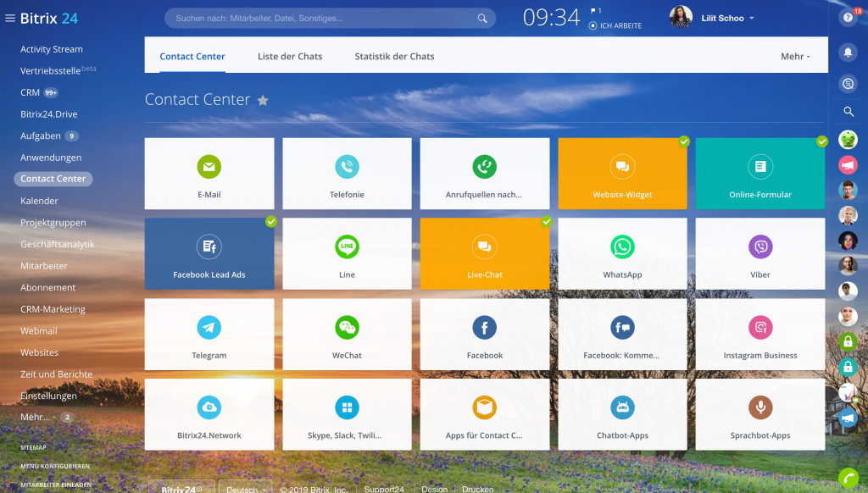Open the Anrufquellen tile
868x493 pixels.
click(x=485, y=174)
